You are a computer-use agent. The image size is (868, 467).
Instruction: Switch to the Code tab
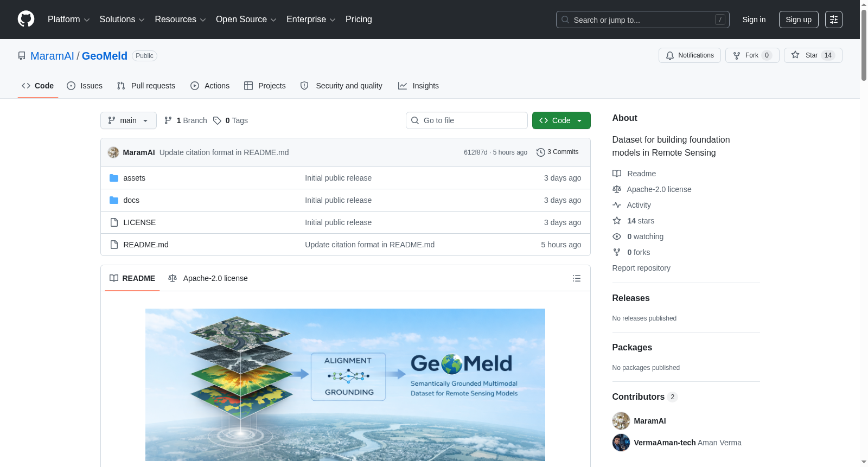click(38, 86)
